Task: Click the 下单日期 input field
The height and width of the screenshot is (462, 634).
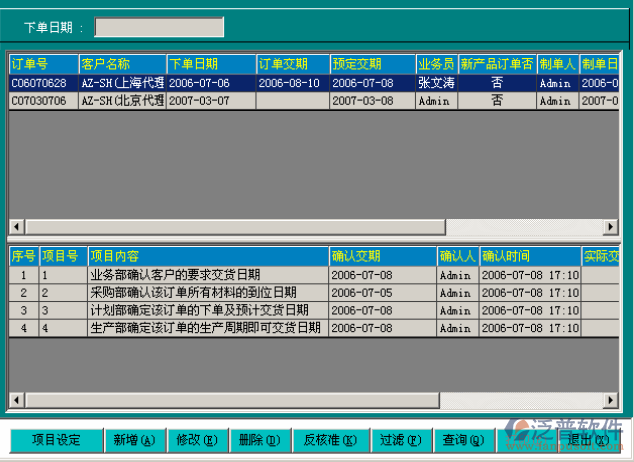Action: tap(159, 27)
